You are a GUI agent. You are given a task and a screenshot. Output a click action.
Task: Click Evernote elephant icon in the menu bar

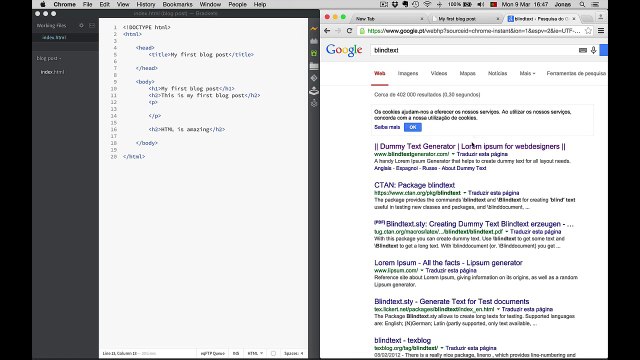[x=405, y=4]
